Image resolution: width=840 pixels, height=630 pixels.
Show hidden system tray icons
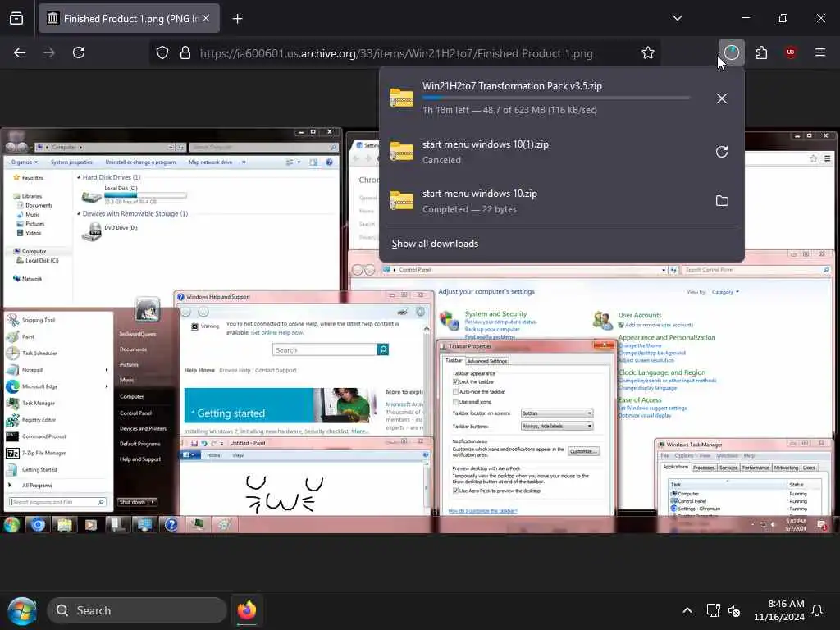pyautogui.click(x=687, y=610)
